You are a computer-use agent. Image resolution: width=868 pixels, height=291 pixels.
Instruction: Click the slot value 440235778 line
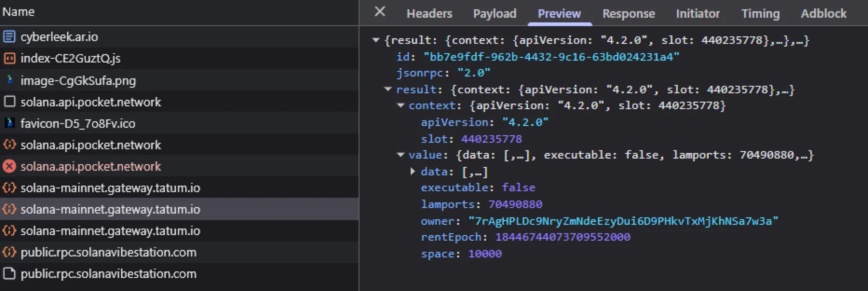471,139
